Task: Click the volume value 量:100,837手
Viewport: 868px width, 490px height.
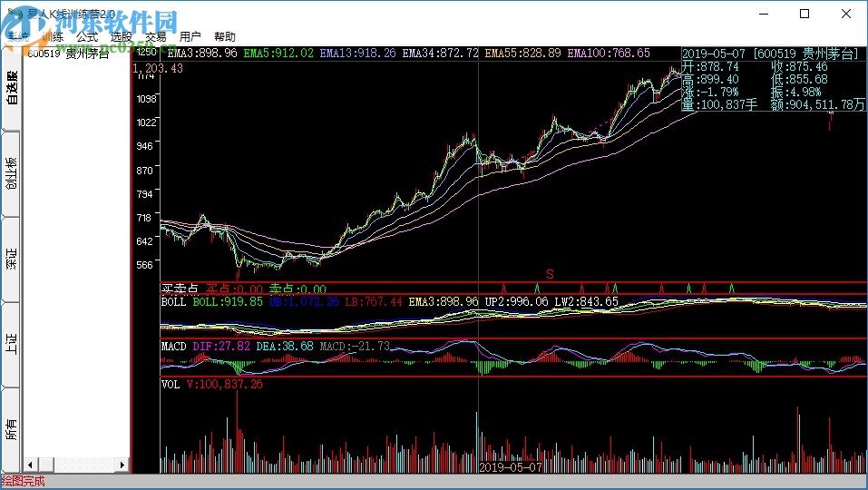Action: pyautogui.click(x=719, y=104)
